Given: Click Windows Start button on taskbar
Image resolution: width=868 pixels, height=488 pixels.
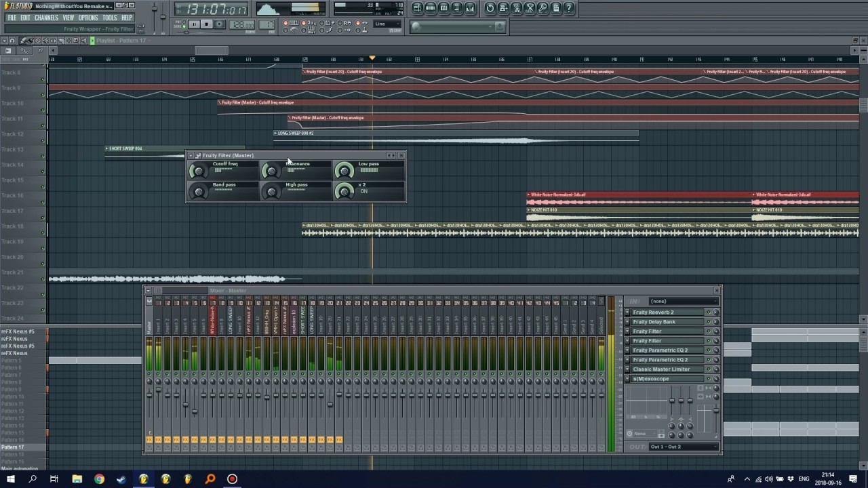Looking at the screenshot, I should pos(10,479).
